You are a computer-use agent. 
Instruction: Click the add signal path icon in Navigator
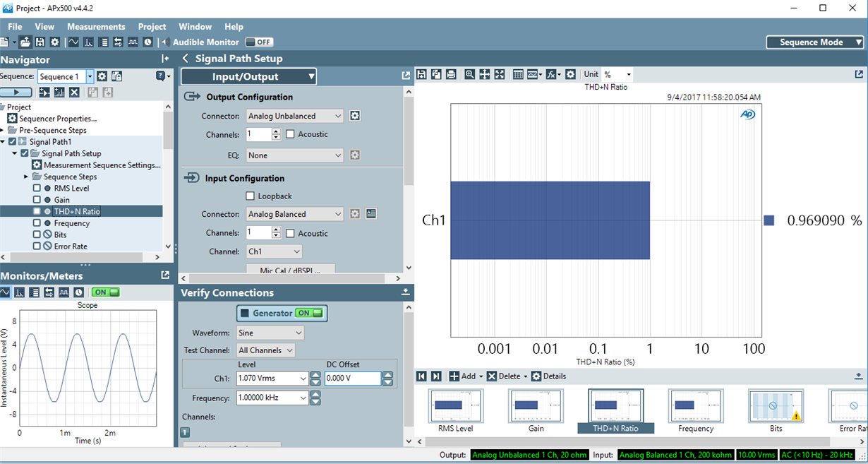point(44,93)
